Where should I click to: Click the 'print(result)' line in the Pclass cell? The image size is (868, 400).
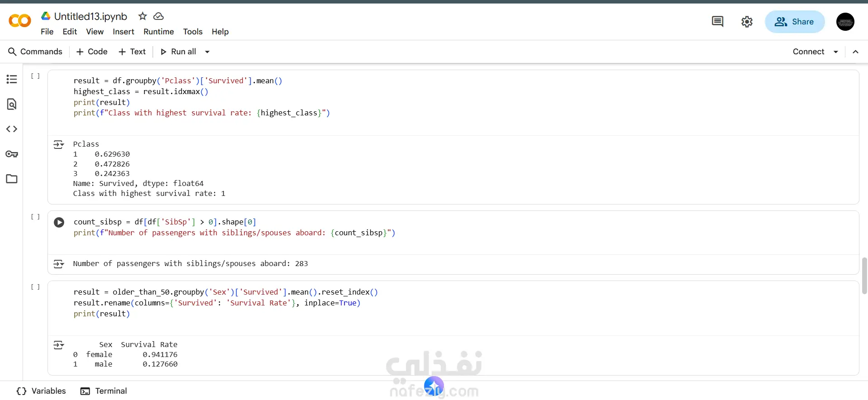[102, 103]
